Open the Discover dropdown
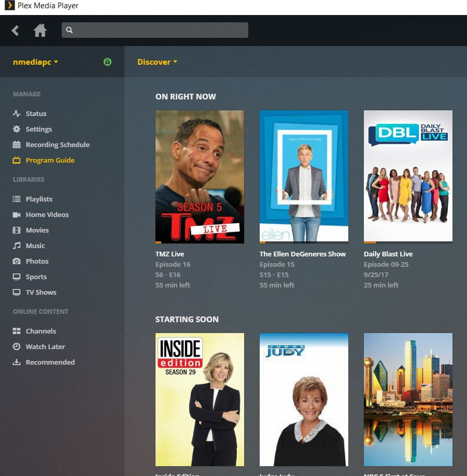467x476 pixels. (x=157, y=62)
